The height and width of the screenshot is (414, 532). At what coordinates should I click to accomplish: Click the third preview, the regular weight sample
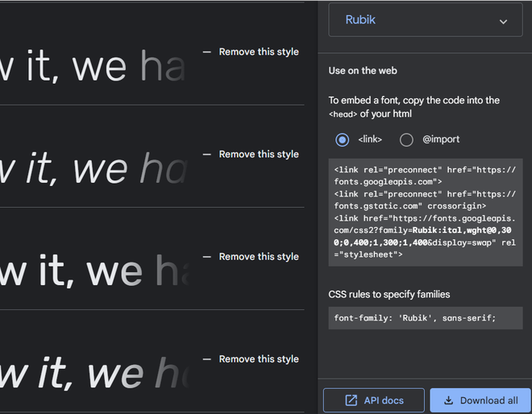[x=93, y=272]
